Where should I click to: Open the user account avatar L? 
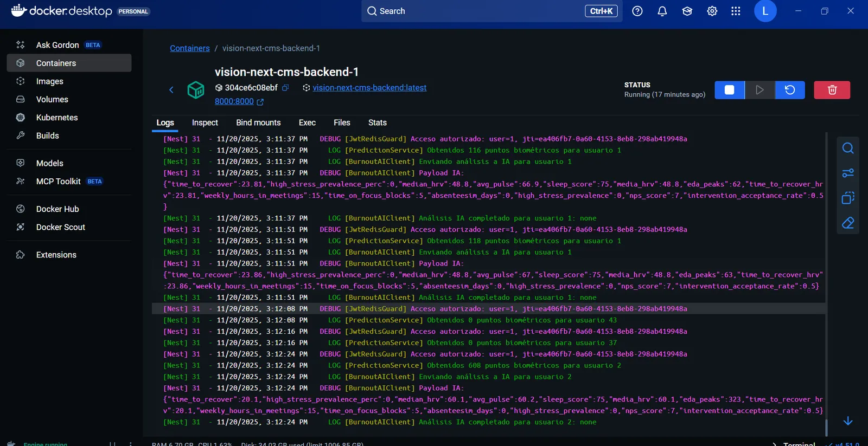coord(765,11)
